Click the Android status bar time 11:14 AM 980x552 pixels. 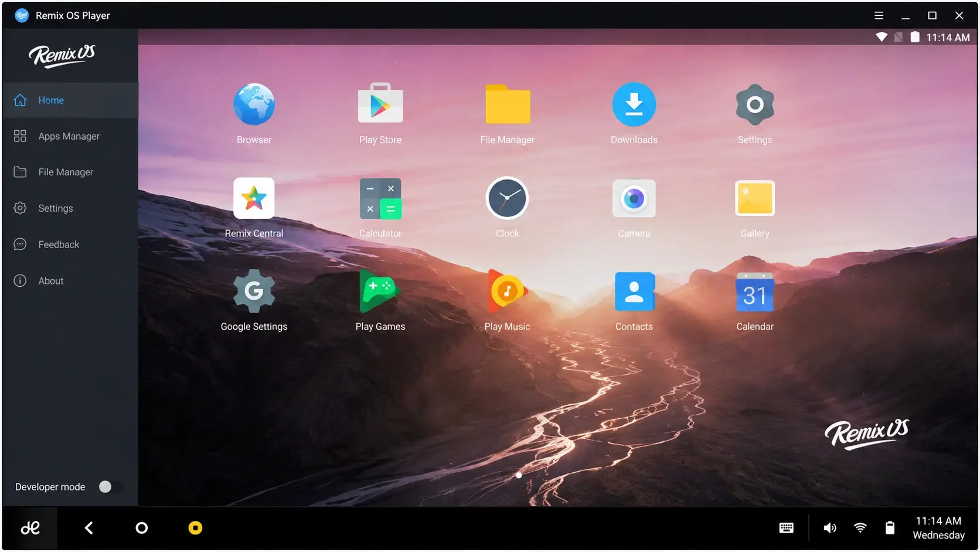click(948, 38)
